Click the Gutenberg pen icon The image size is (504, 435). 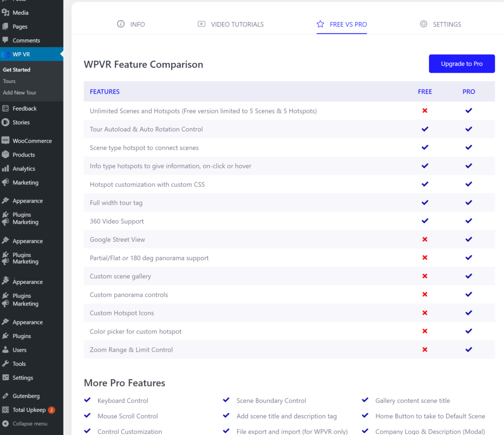(x=5, y=396)
